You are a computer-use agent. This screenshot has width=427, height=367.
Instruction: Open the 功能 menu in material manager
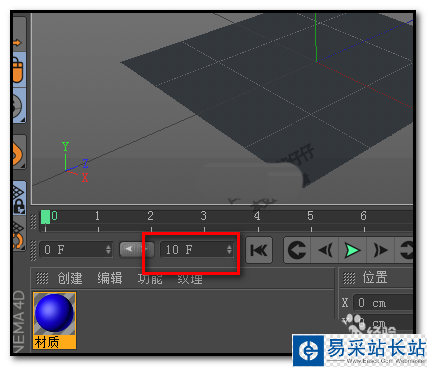pos(150,279)
